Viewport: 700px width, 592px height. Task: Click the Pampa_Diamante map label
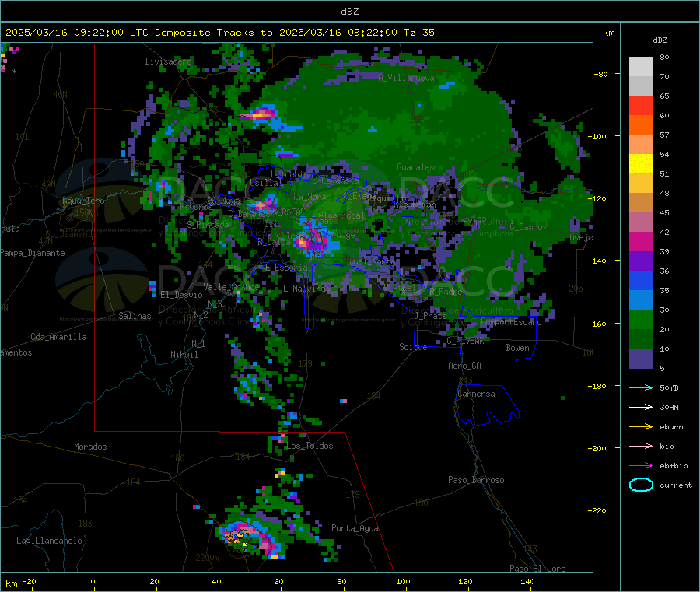33,253
